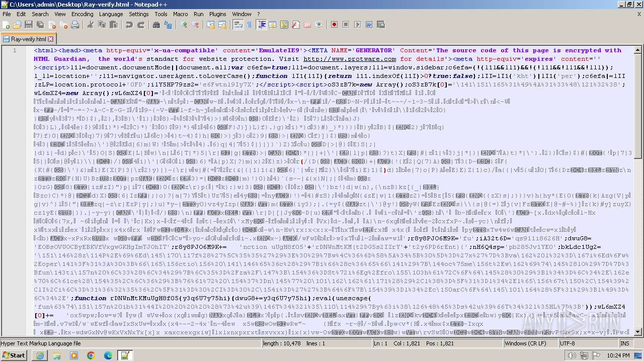Open the Document Map icon
The image size is (644, 362).
pos(284,25)
